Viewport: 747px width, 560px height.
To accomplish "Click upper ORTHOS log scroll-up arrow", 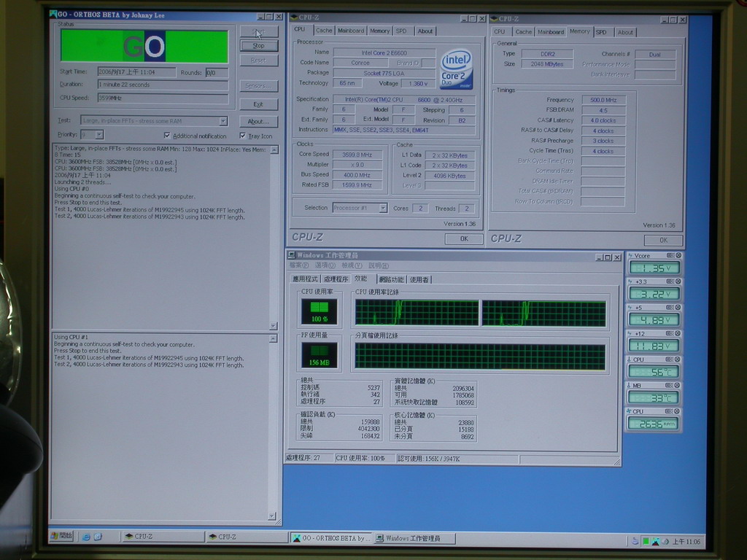I will pos(274,150).
